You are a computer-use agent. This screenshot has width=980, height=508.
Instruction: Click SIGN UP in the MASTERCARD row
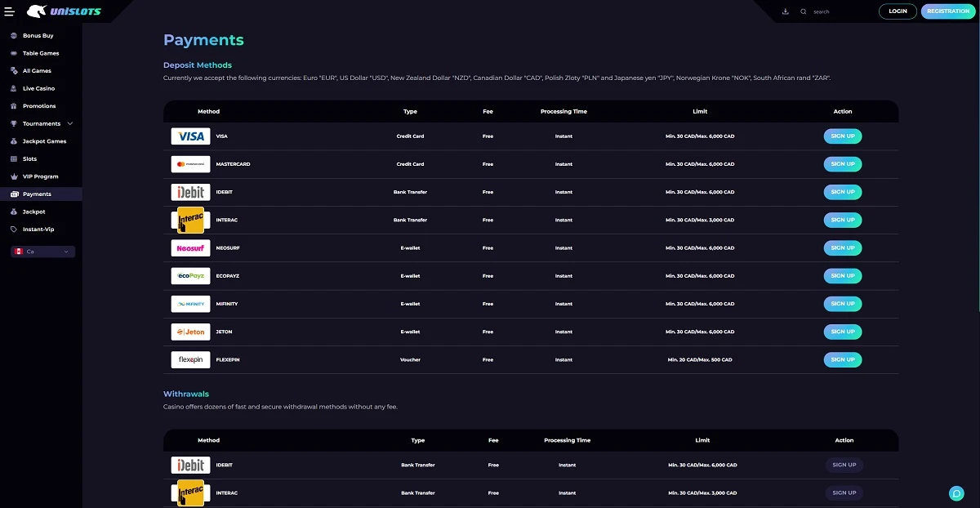pos(843,164)
